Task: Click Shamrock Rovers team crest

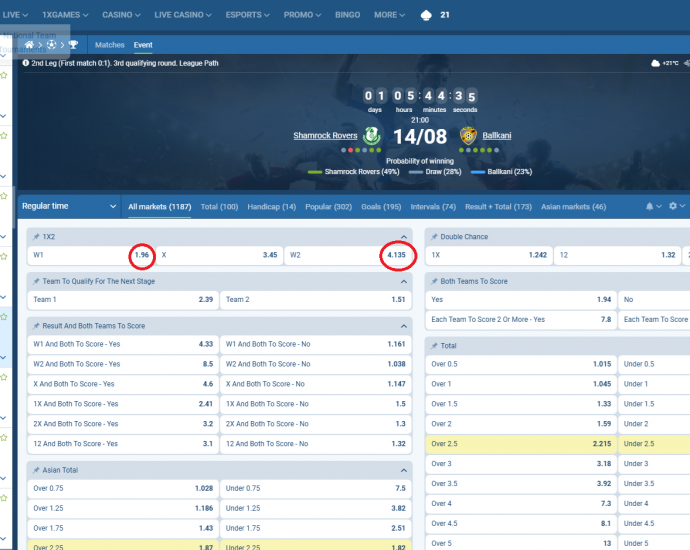Action: pos(371,136)
